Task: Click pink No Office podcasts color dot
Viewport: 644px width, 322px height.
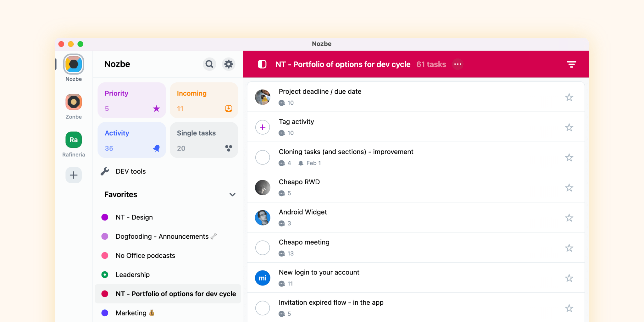Action: (105, 256)
